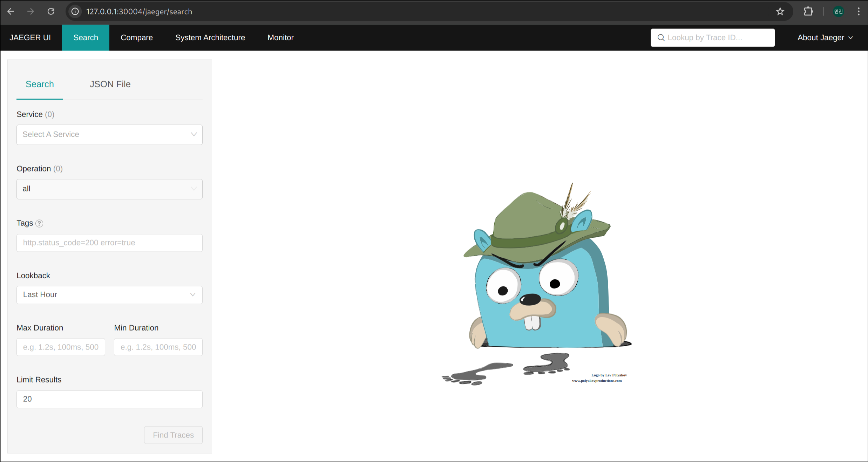
Task: Open the System Architecture page
Action: click(210, 38)
